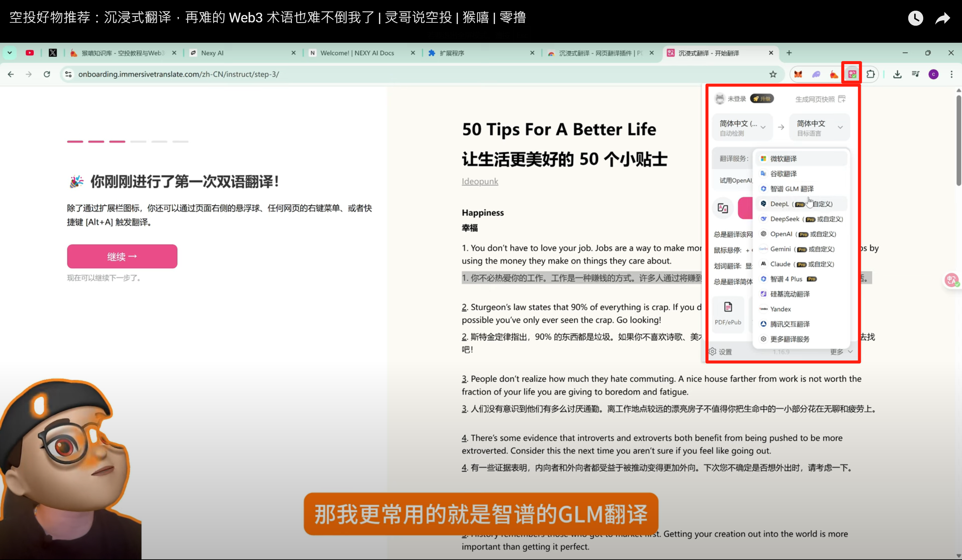Select 硅基流动翻译 service
Screen dimensions: 962x560
point(801,294)
